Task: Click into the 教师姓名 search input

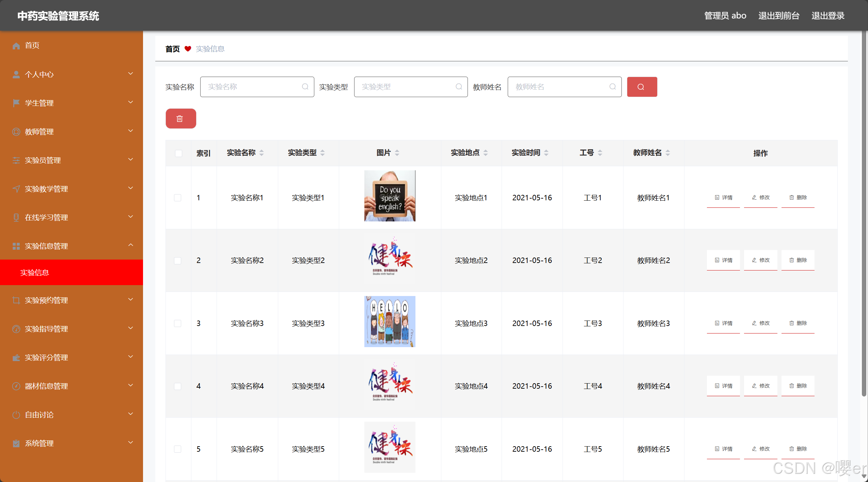Action: click(564, 87)
